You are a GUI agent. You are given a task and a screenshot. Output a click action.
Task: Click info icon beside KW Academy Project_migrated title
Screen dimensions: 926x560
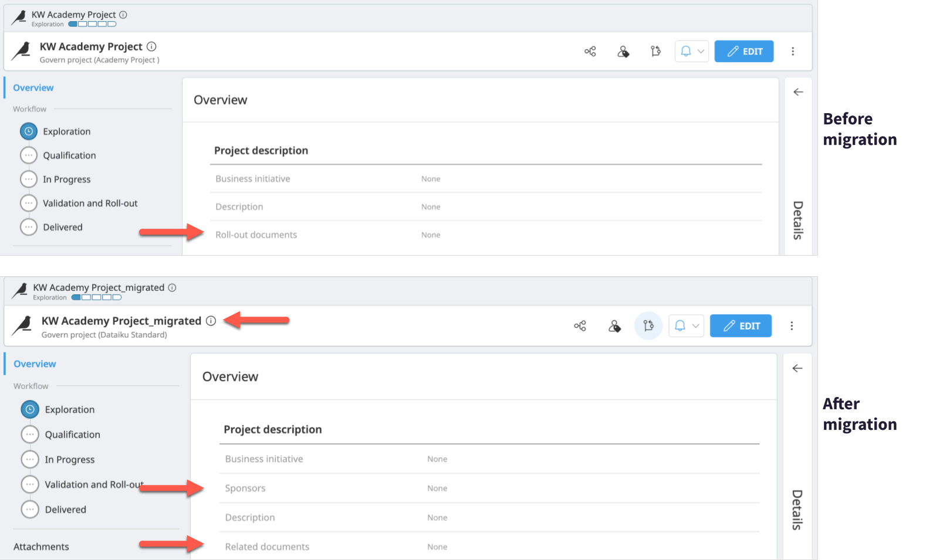[211, 321]
